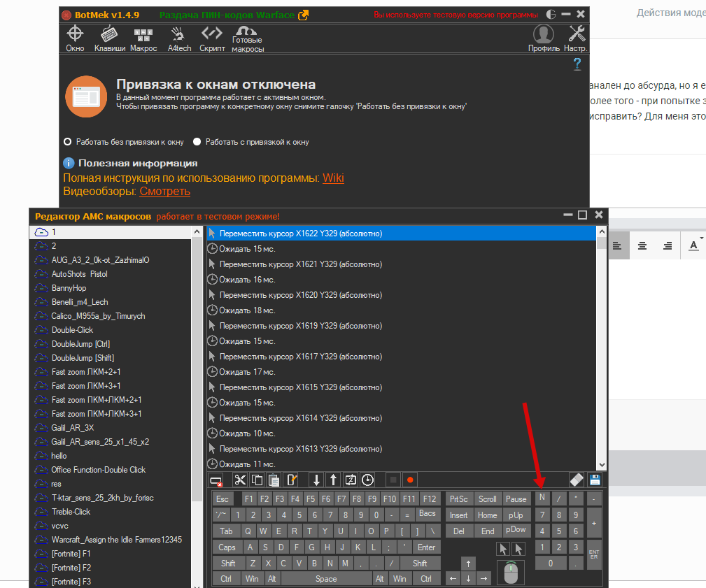
Task: Select the Double-Click macro in the list
Action: 111,330
